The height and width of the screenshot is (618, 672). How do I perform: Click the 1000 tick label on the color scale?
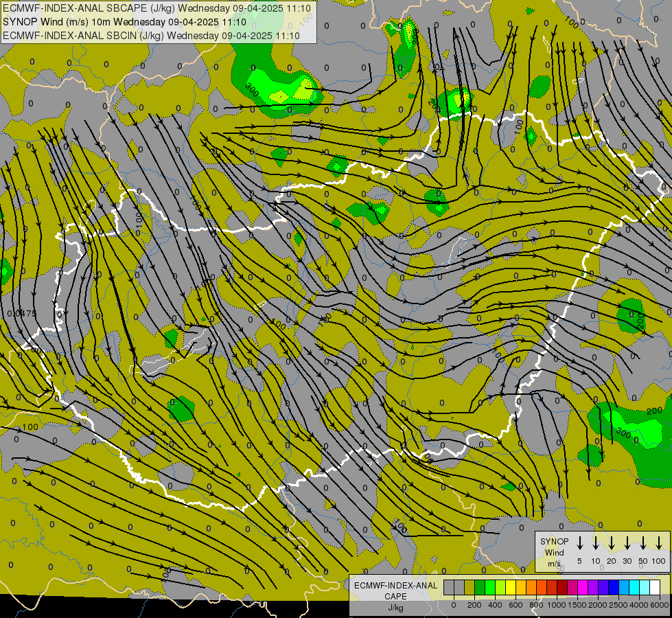pyautogui.click(x=557, y=605)
